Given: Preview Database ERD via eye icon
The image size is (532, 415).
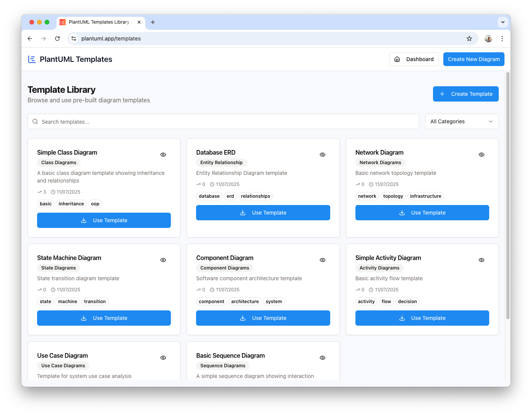Looking at the screenshot, I should pos(323,155).
